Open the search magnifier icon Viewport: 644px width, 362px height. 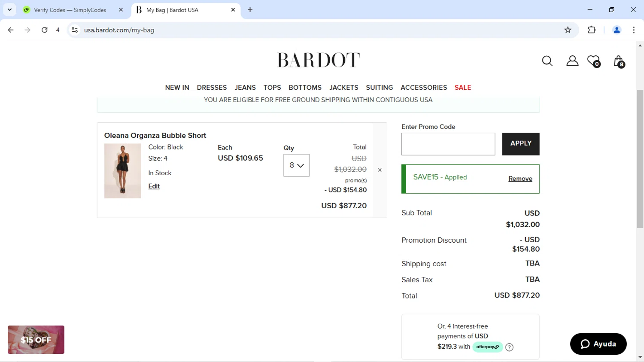coord(547,61)
